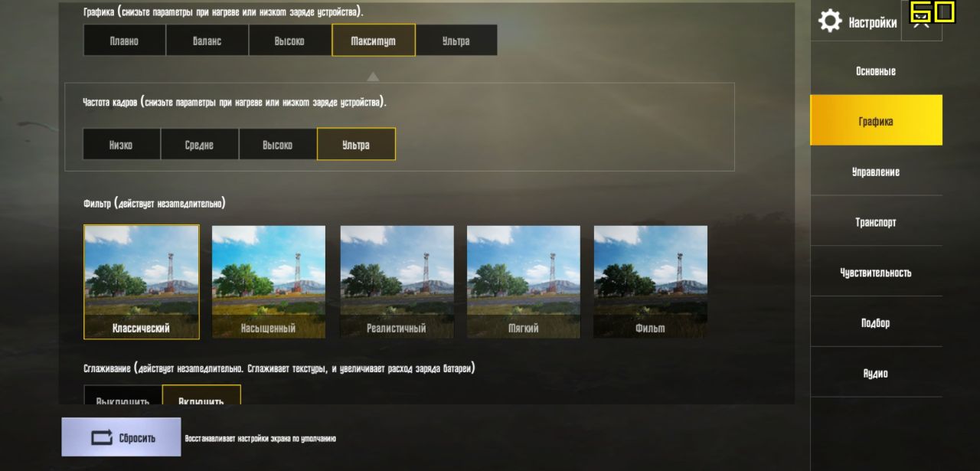Choose the Ультра graphics quality option
980x471 pixels.
[456, 41]
